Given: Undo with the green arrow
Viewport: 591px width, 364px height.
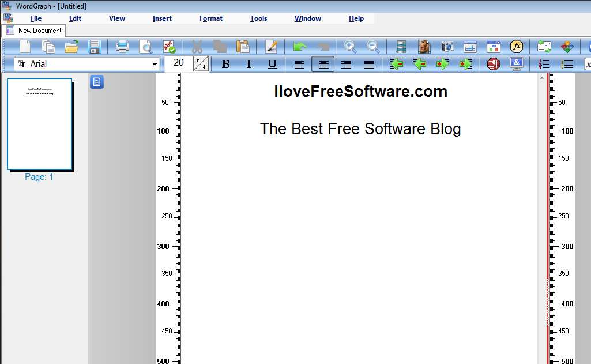Looking at the screenshot, I should tap(300, 47).
